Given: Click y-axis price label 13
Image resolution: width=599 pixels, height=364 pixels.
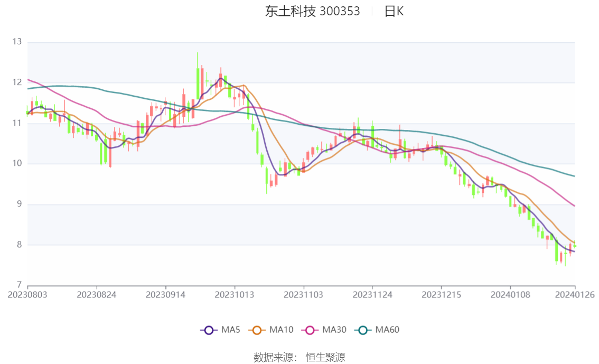Looking at the screenshot, I should click(x=17, y=42).
